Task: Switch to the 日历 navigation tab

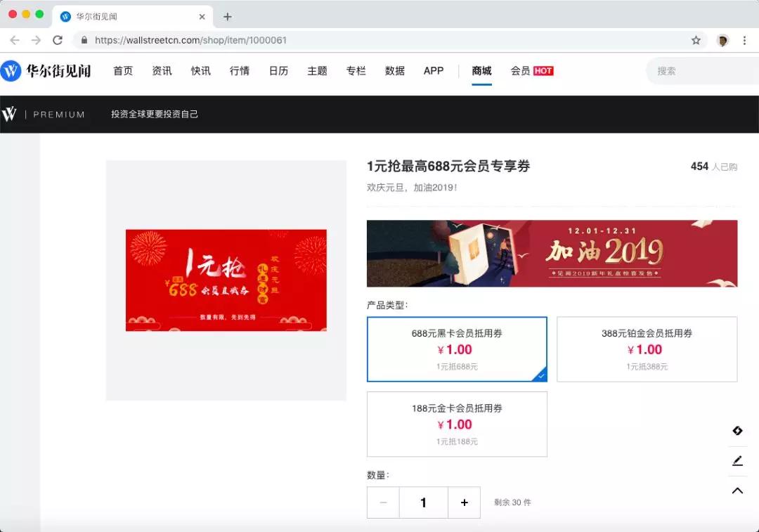Action: pyautogui.click(x=278, y=71)
